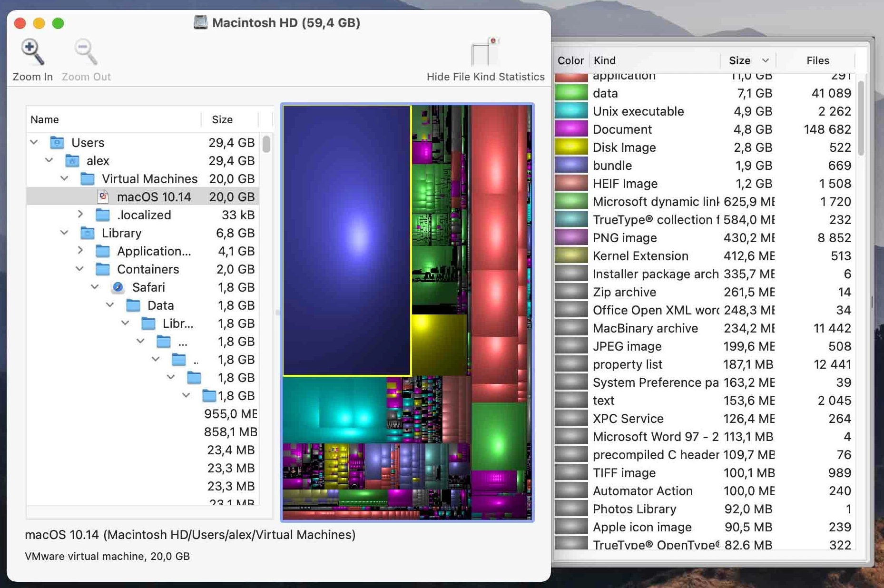Click the Containers folder icon
Viewport: 884px width, 588px height.
(x=103, y=269)
